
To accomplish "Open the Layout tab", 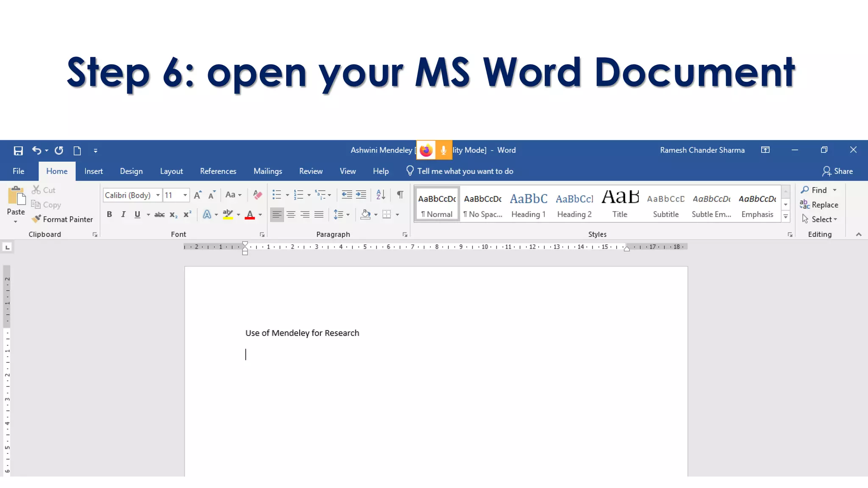I will pos(171,171).
